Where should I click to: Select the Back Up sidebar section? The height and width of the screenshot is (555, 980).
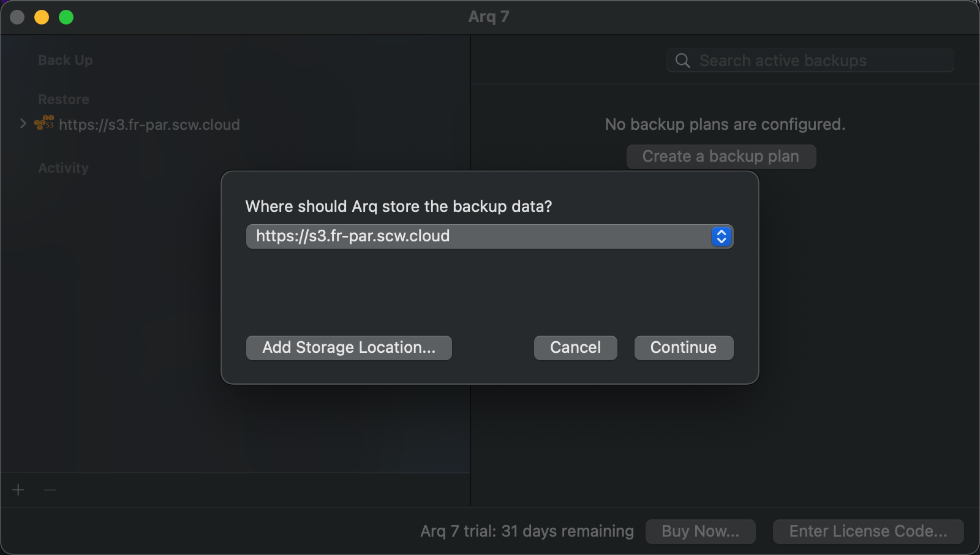click(66, 61)
